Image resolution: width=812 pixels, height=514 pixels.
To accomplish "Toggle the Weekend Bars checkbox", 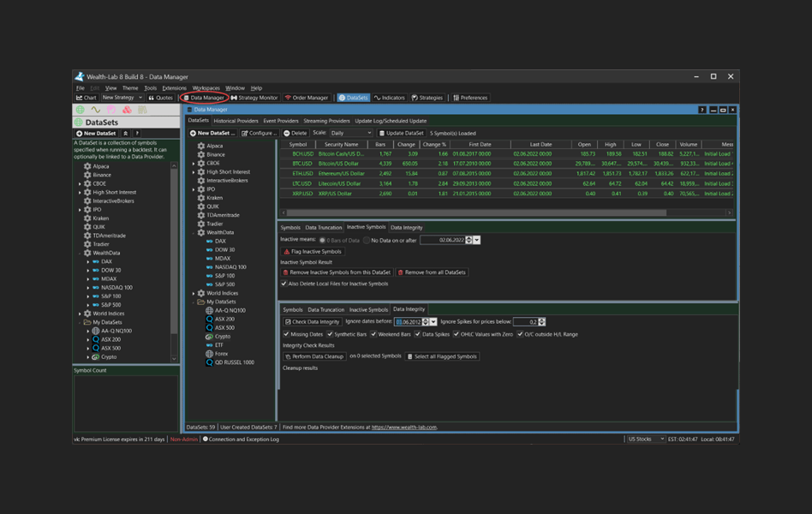I will point(373,334).
